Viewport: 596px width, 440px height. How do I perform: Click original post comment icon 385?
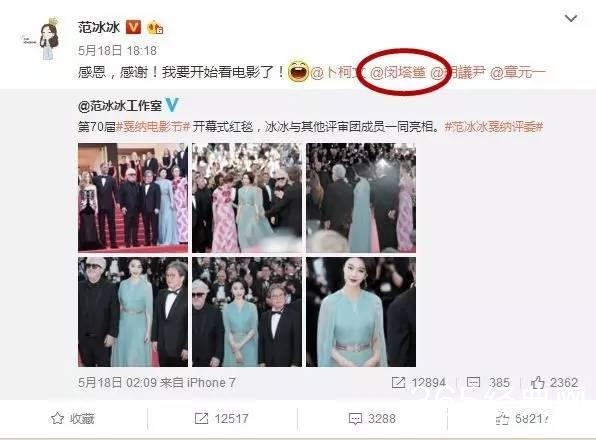pos(473,382)
